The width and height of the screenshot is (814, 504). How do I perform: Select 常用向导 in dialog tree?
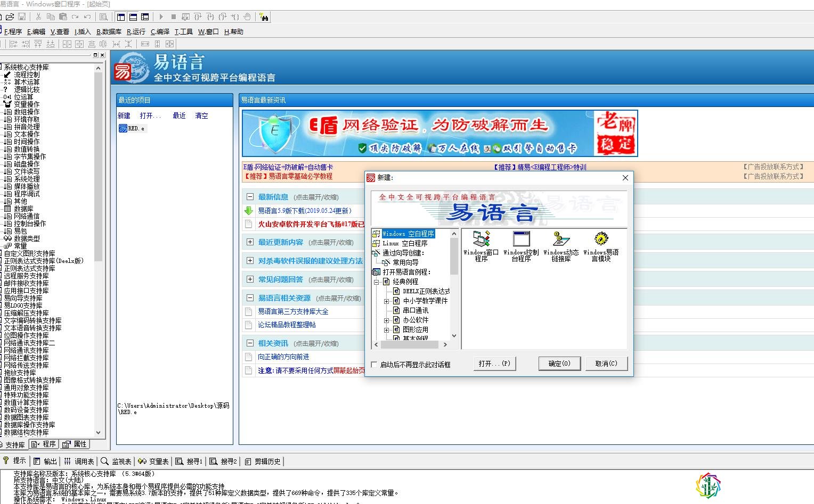point(405,262)
